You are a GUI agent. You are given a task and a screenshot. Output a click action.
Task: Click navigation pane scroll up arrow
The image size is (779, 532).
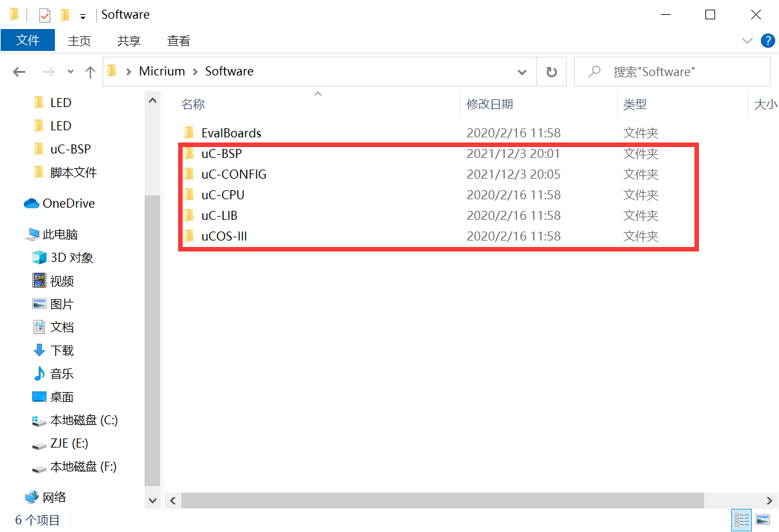click(152, 101)
